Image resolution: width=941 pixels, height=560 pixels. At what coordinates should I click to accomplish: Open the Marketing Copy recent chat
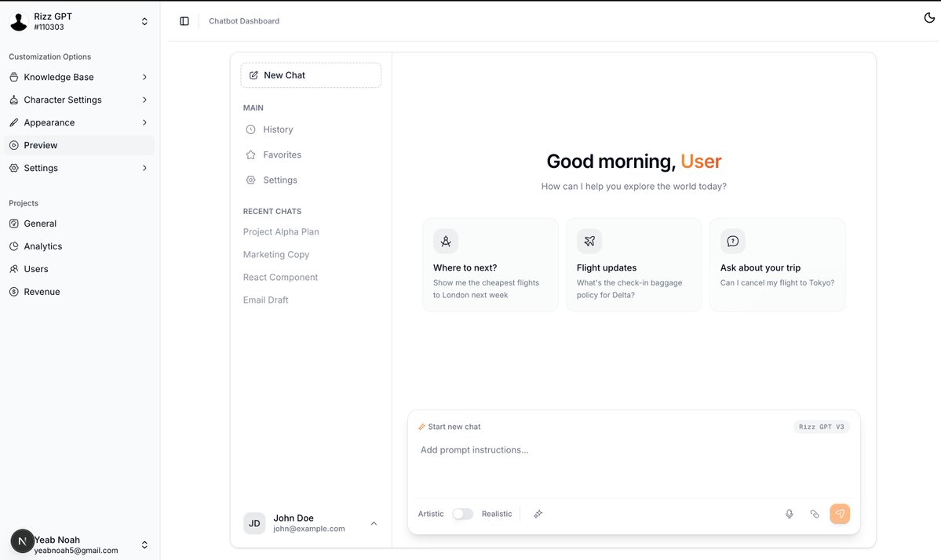(x=276, y=255)
